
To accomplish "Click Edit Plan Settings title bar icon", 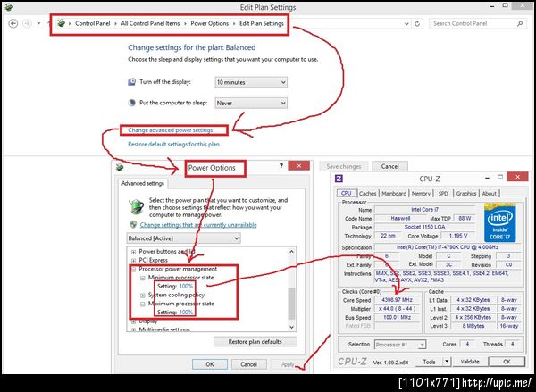I will pos(9,6).
